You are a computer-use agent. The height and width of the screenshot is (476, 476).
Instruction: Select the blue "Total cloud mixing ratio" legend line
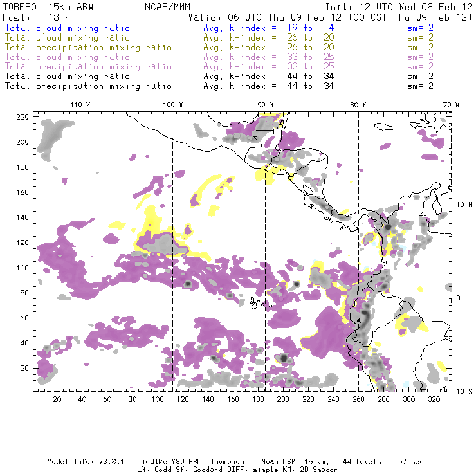pyautogui.click(x=68, y=28)
